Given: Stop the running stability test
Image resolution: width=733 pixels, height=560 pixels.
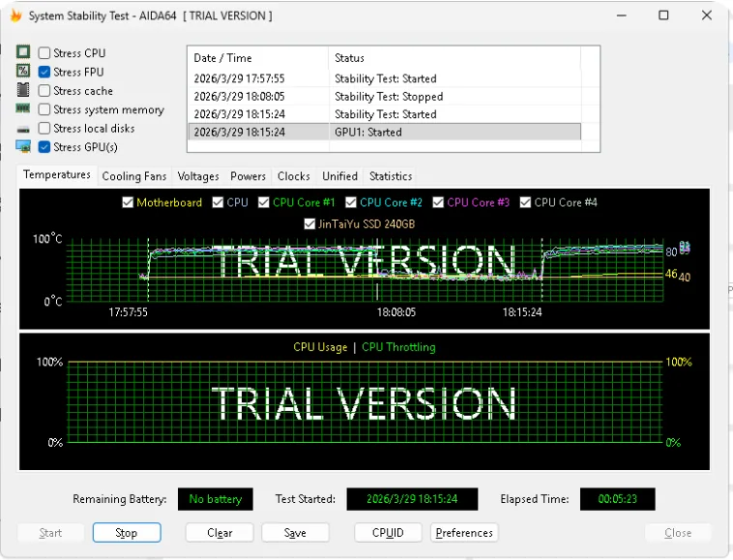Looking at the screenshot, I should [127, 532].
